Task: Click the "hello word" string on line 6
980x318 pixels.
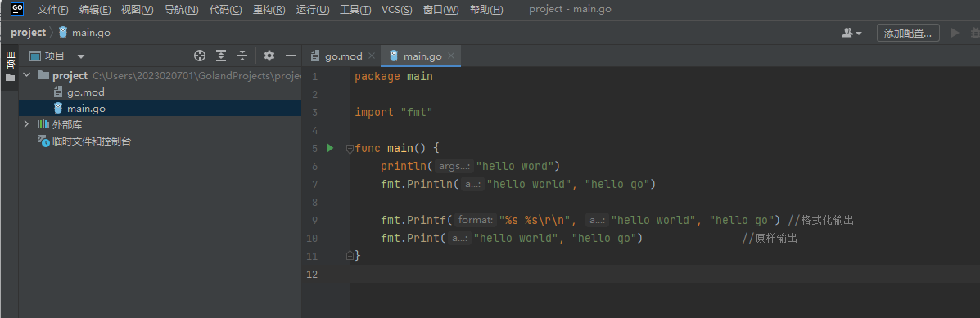Action: pos(516,167)
